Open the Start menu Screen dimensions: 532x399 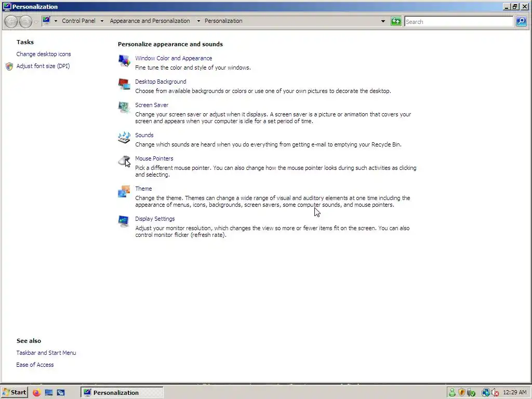14,393
